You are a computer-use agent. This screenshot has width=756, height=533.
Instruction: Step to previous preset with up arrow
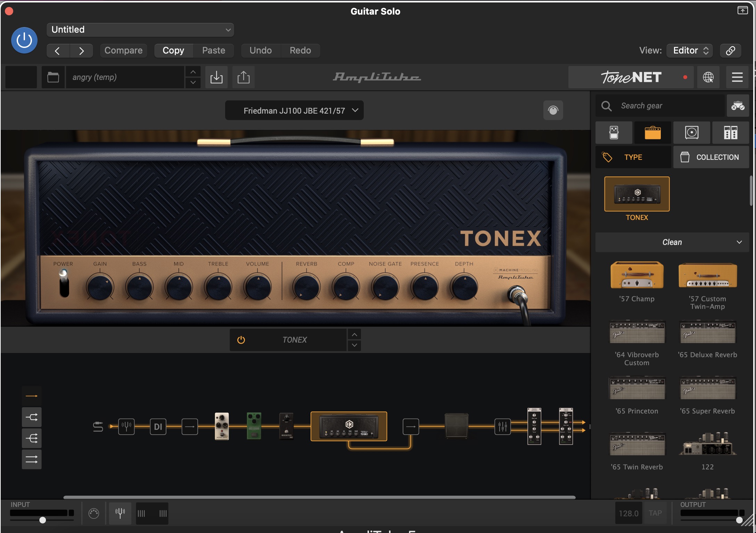tap(193, 72)
